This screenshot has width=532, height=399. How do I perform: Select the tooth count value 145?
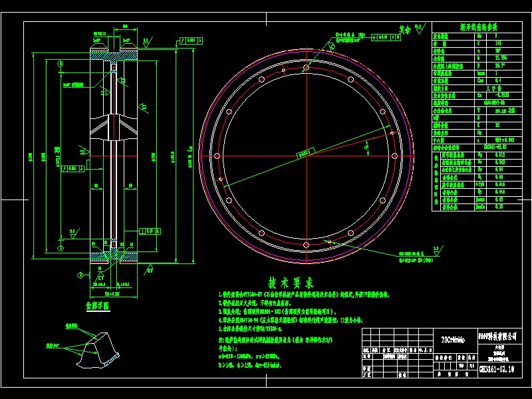point(498,43)
